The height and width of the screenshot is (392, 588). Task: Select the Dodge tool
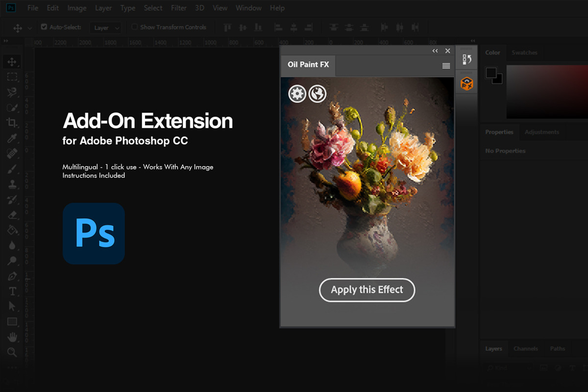tap(12, 260)
